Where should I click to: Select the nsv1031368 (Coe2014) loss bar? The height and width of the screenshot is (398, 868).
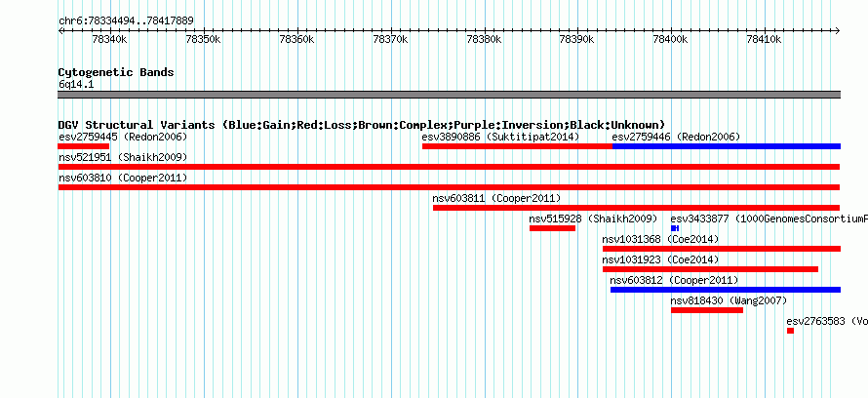pyautogui.click(x=722, y=249)
